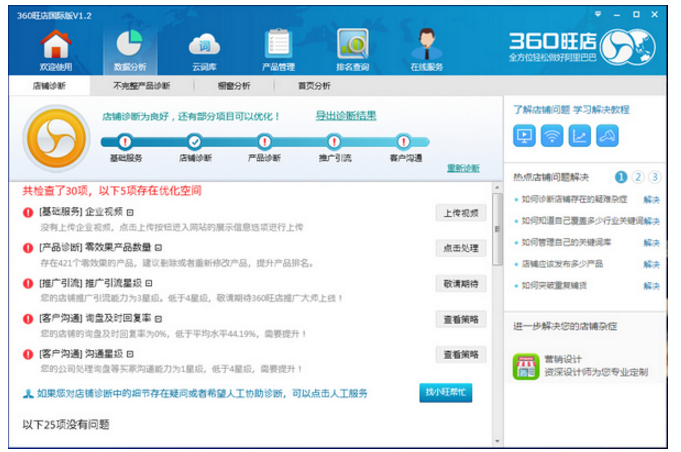Click the person icon before 人工服务 notice
The width and height of the screenshot is (681, 452).
28,394
